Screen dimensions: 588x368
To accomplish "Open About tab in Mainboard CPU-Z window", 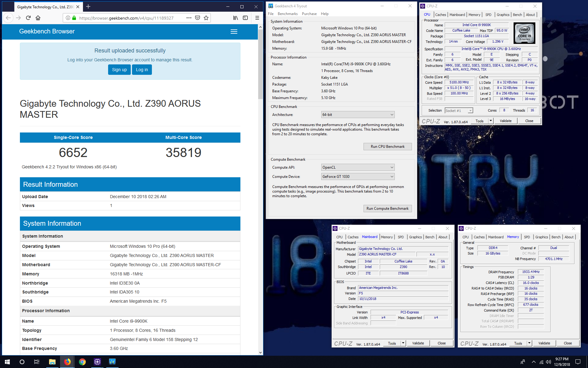I will click(x=443, y=237).
